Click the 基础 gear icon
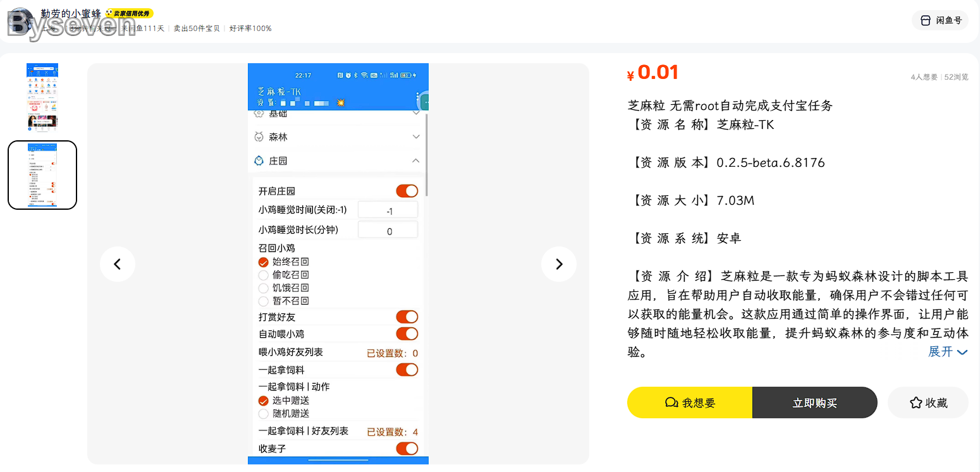 coord(259,114)
